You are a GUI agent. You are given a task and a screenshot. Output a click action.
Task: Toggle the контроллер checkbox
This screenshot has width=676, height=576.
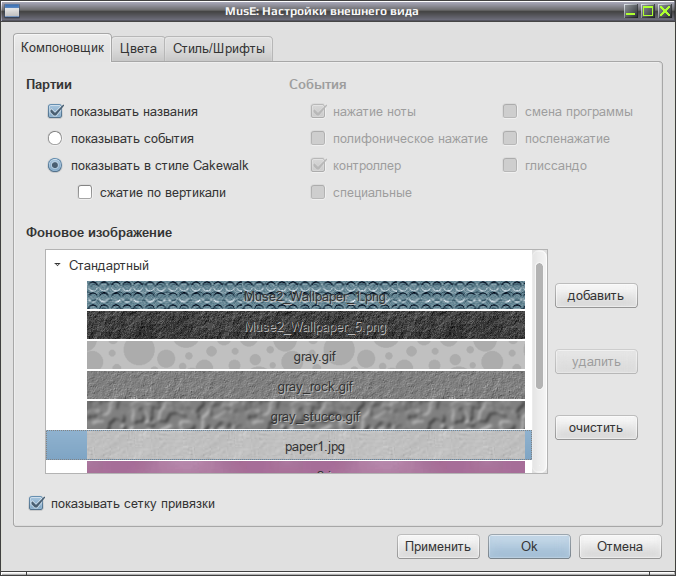coord(318,166)
